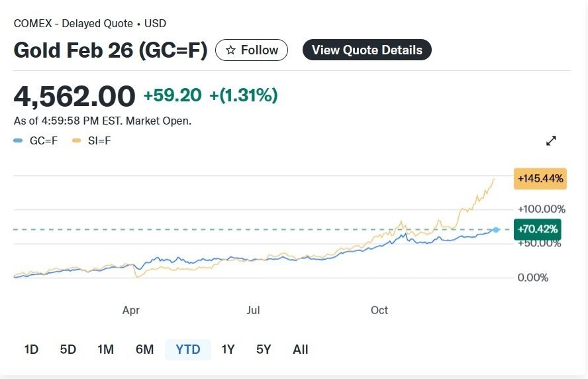Screen dimensions: 588x379
Task: Click the Gold Feb 26 (GC=F) title
Action: coord(111,50)
